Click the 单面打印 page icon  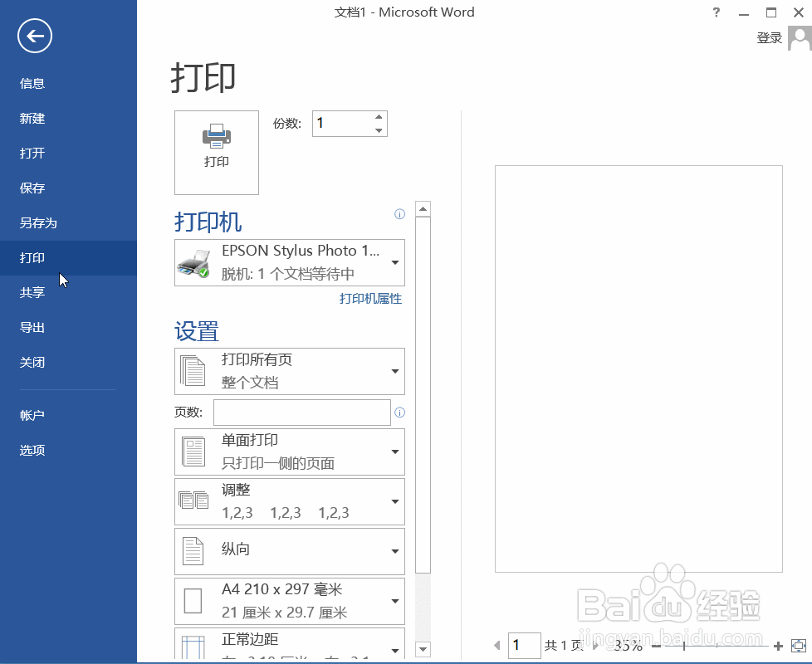pos(194,452)
